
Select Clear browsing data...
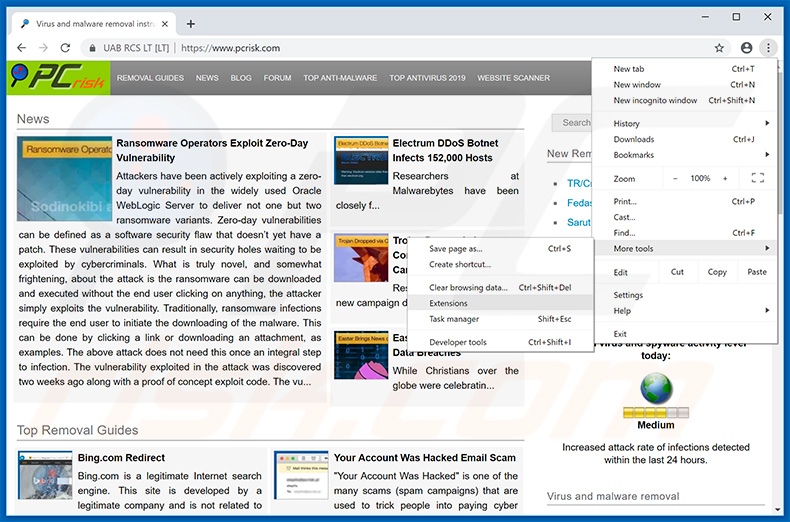click(x=500, y=288)
